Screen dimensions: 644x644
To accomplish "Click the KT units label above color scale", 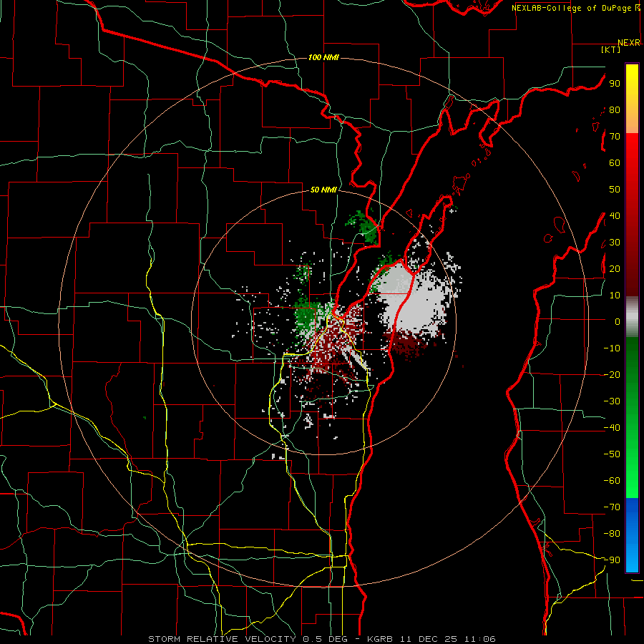I will [610, 49].
